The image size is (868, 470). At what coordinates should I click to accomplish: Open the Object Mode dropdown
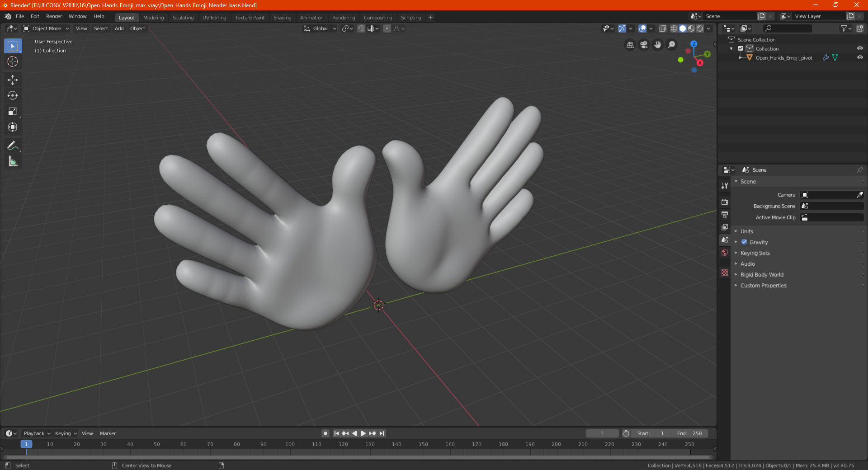tap(46, 28)
